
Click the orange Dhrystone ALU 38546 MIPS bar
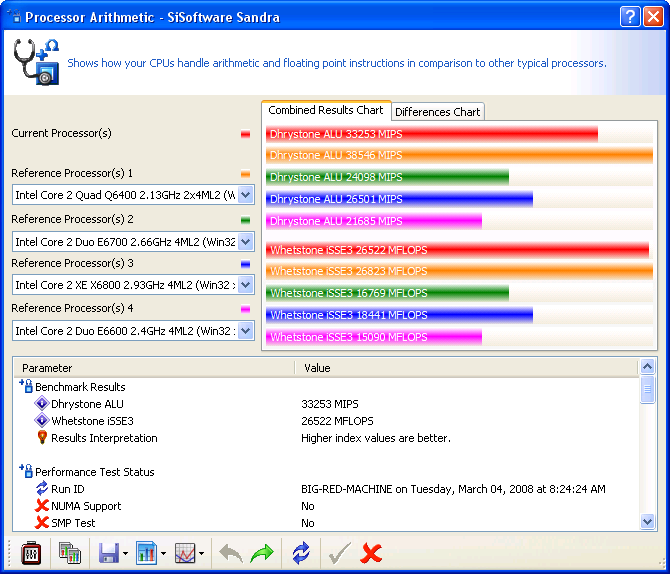click(459, 155)
